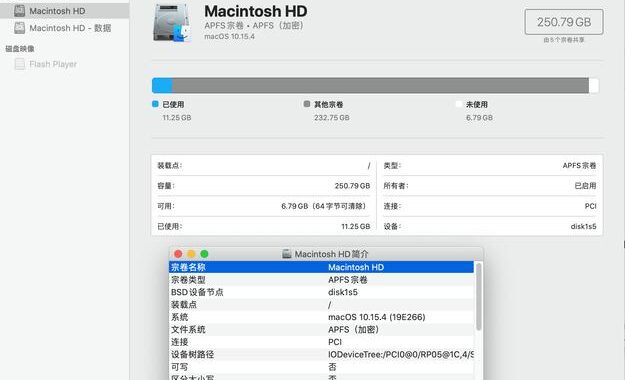Image resolution: width=625 pixels, height=380 pixels.
Task: Click the Macintosh HD - 数据 sidebar disk icon
Action: pos(20,28)
